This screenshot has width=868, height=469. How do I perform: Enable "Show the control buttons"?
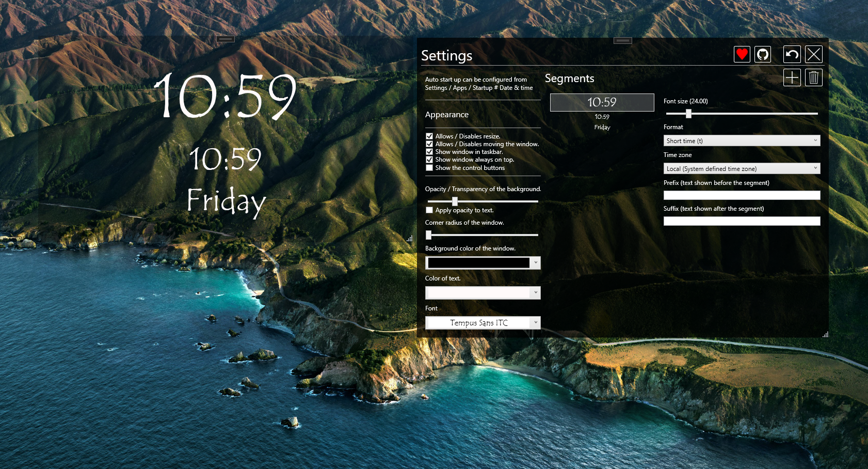coord(429,167)
